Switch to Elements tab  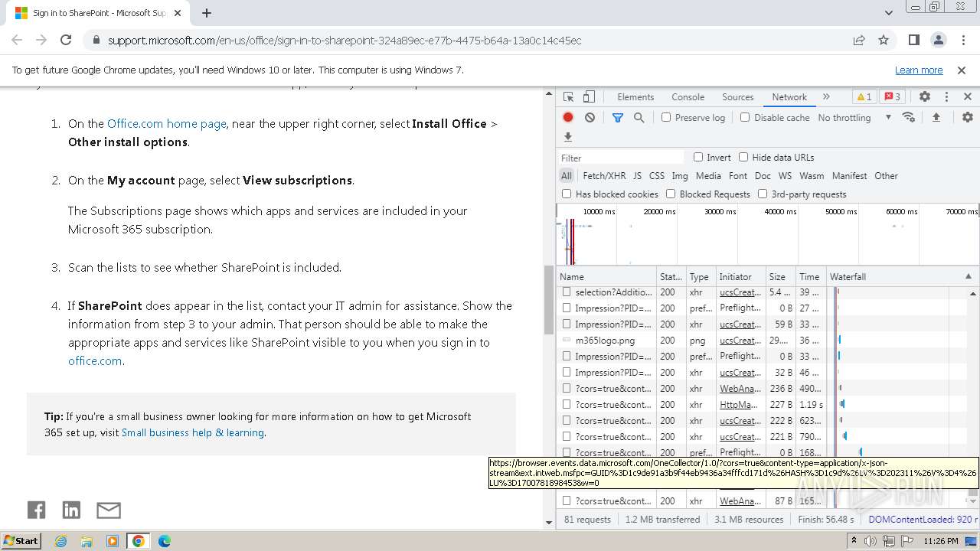pyautogui.click(x=635, y=97)
